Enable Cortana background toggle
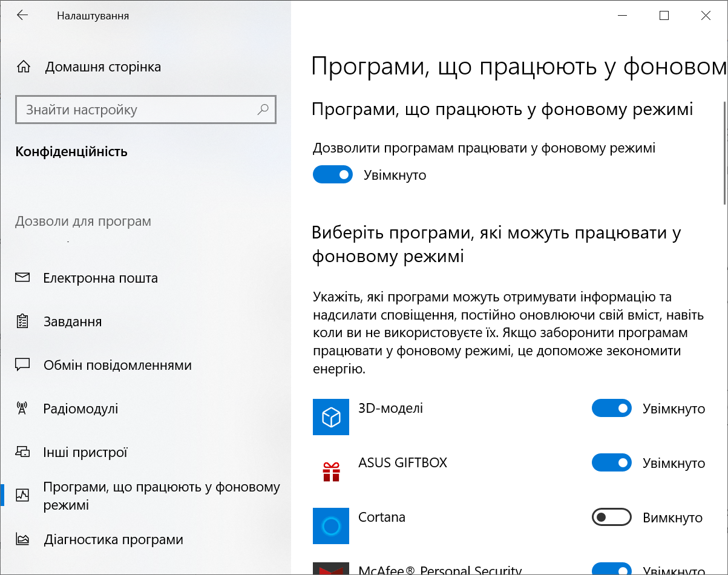The width and height of the screenshot is (728, 575). (611, 517)
